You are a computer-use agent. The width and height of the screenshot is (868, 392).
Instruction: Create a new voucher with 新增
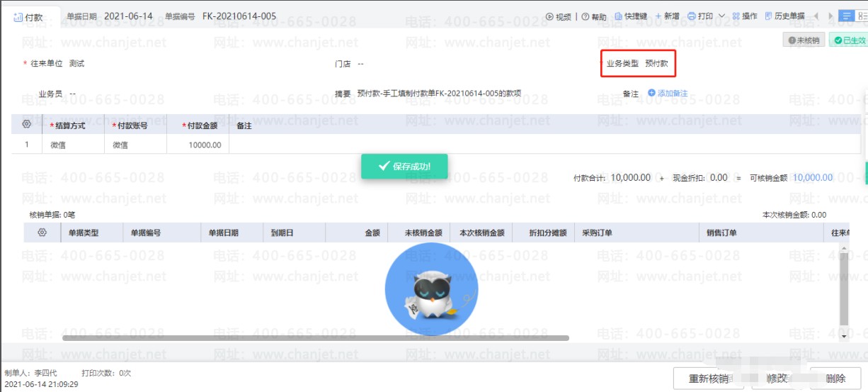667,16
